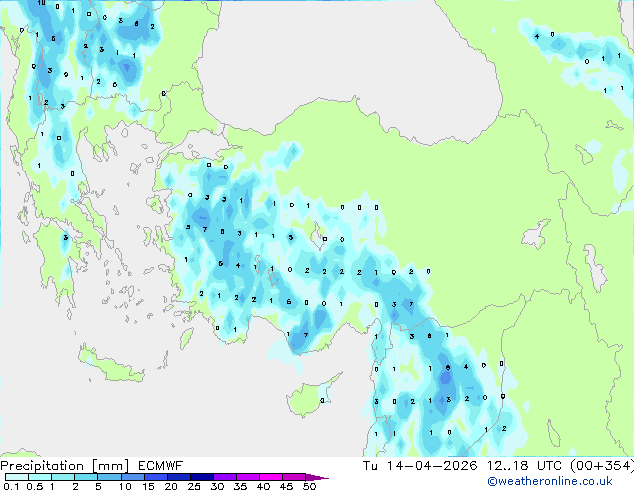Click the legend label "30"
634x490 pixels.
pos(217,486)
